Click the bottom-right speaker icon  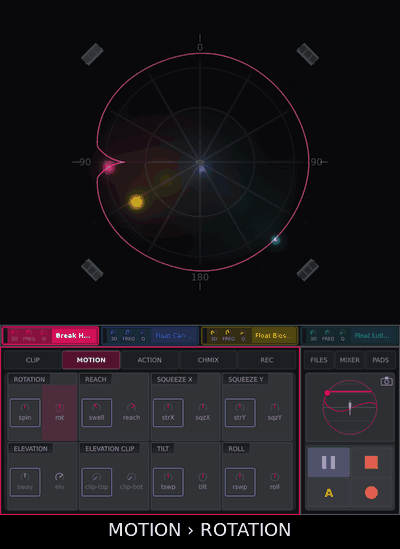(x=308, y=270)
